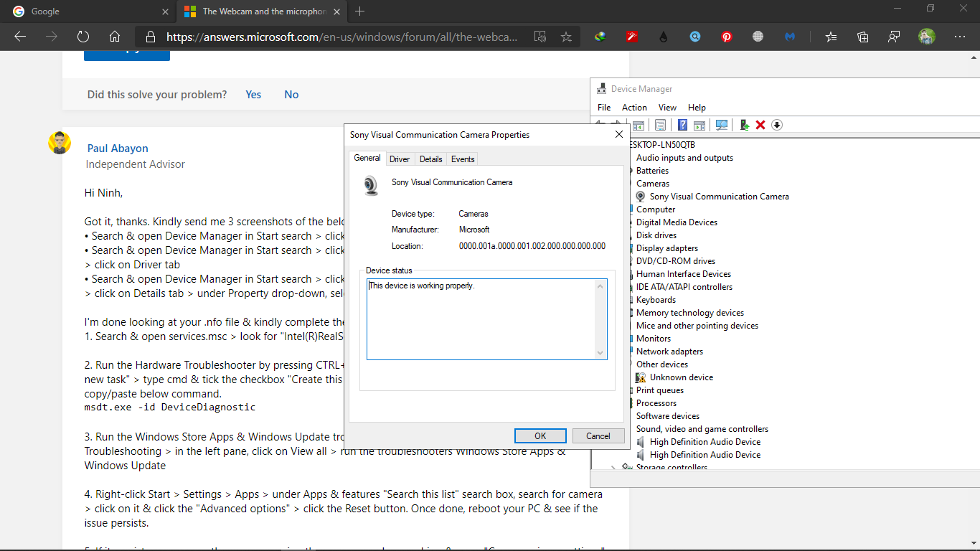Switch to Driver tab in Properties dialog

[400, 159]
